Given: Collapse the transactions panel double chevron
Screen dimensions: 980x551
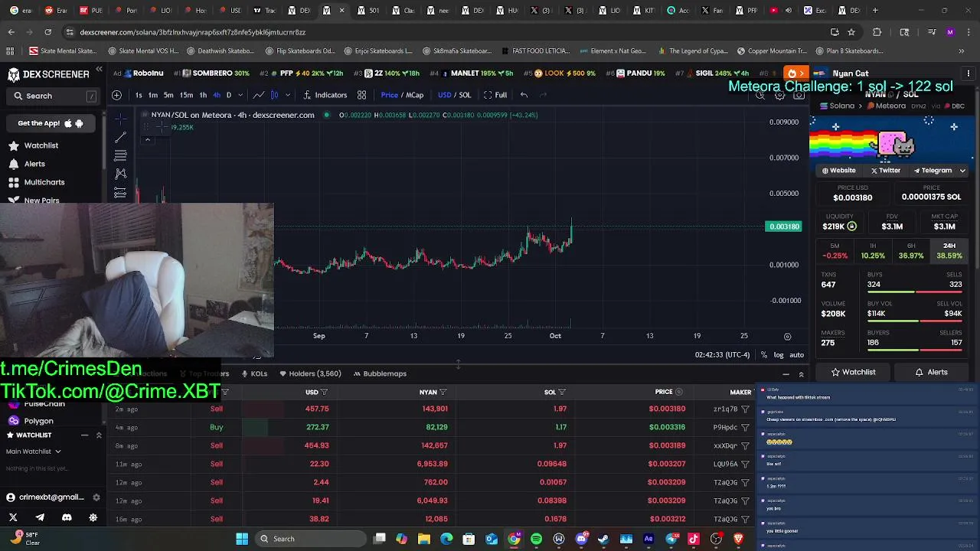Looking at the screenshot, I should tap(802, 374).
